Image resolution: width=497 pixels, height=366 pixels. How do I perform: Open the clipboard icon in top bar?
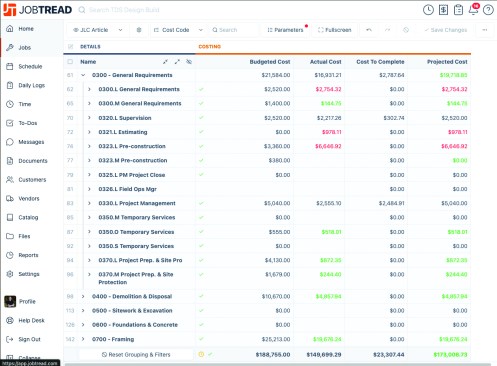click(458, 10)
